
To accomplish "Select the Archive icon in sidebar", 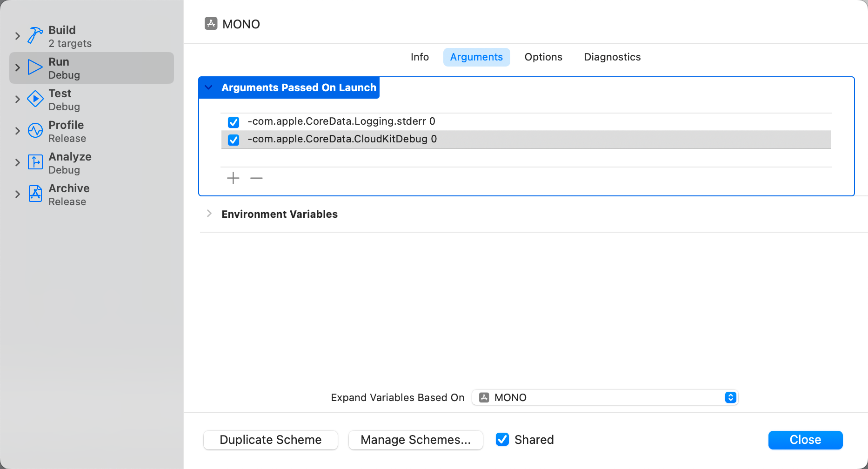I will [35, 194].
